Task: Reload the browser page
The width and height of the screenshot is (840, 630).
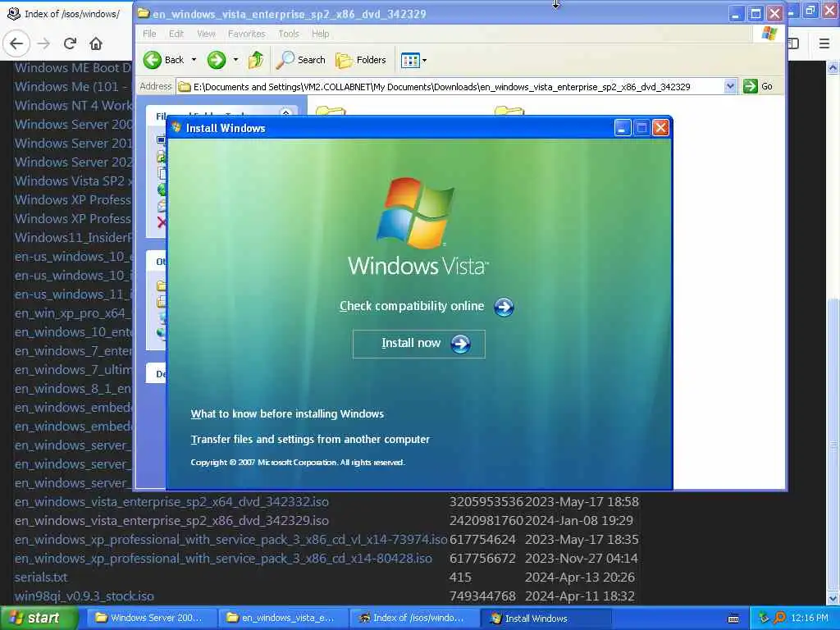Action: [70, 43]
